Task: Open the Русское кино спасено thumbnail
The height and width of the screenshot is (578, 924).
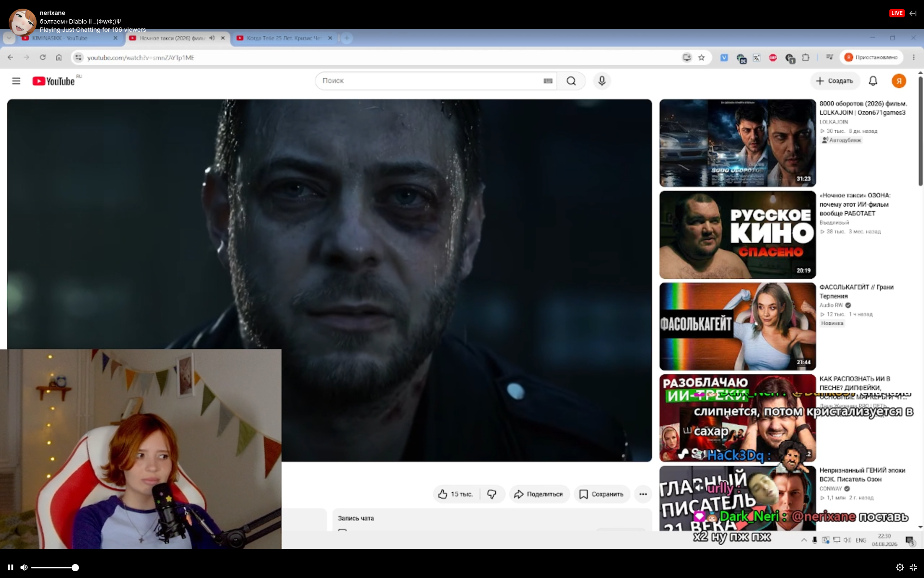Action: click(737, 235)
